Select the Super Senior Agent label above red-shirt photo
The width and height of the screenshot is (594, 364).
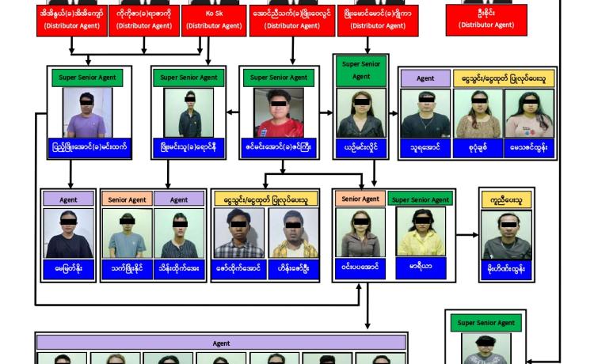pyautogui.click(x=279, y=78)
